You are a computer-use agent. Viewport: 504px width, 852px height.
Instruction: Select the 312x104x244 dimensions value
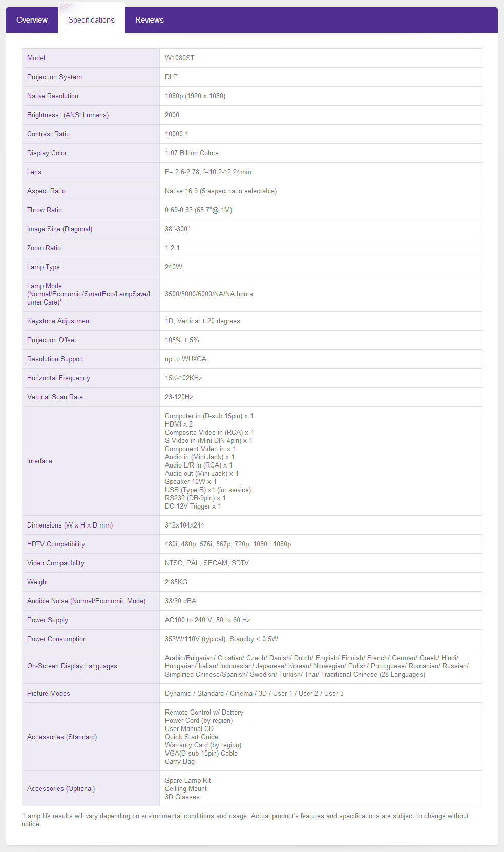pos(184,525)
